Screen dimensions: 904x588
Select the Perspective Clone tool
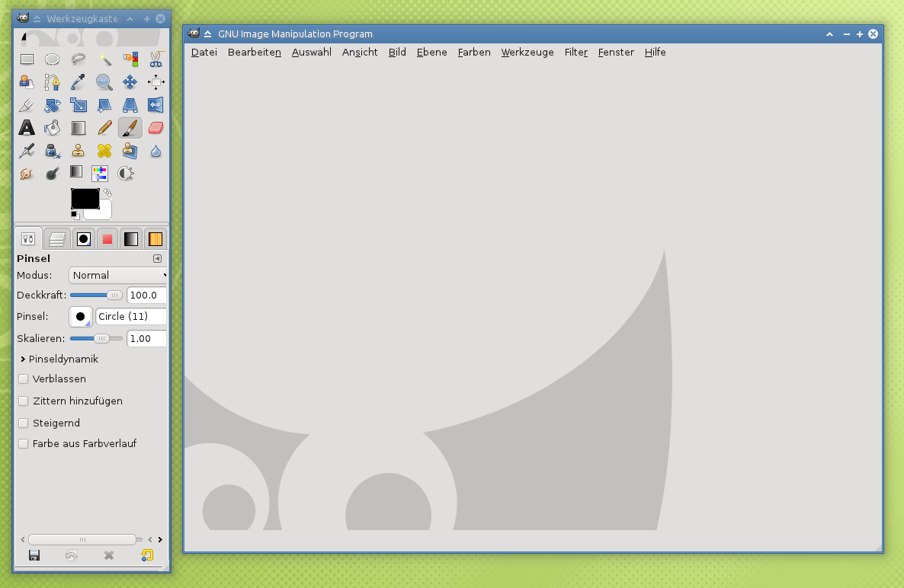(x=130, y=151)
